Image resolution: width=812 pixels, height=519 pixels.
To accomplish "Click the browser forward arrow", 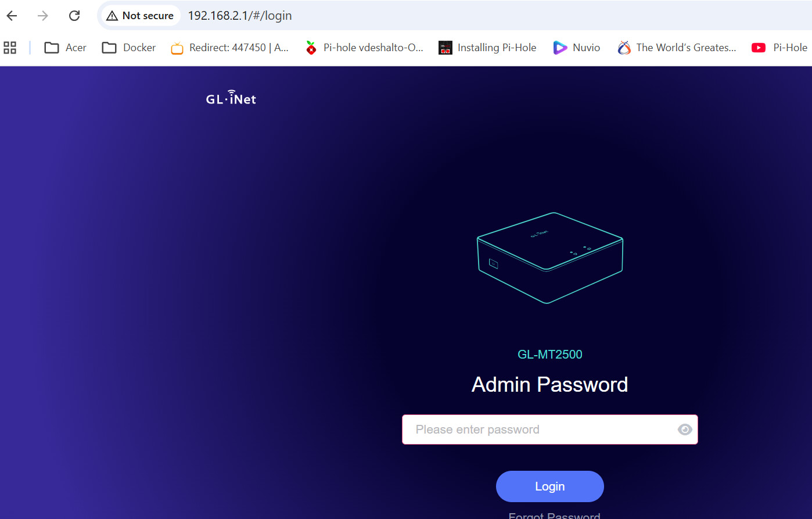I will pyautogui.click(x=43, y=16).
